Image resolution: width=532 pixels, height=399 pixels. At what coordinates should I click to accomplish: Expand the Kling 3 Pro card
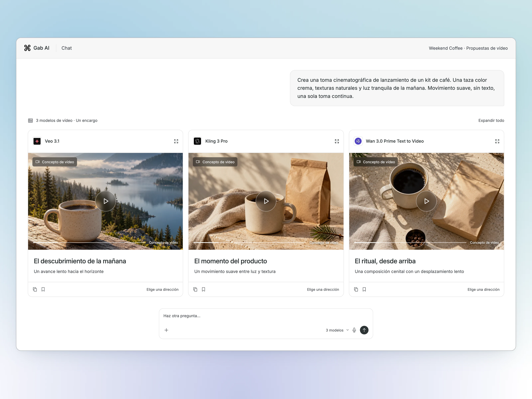pyautogui.click(x=337, y=141)
